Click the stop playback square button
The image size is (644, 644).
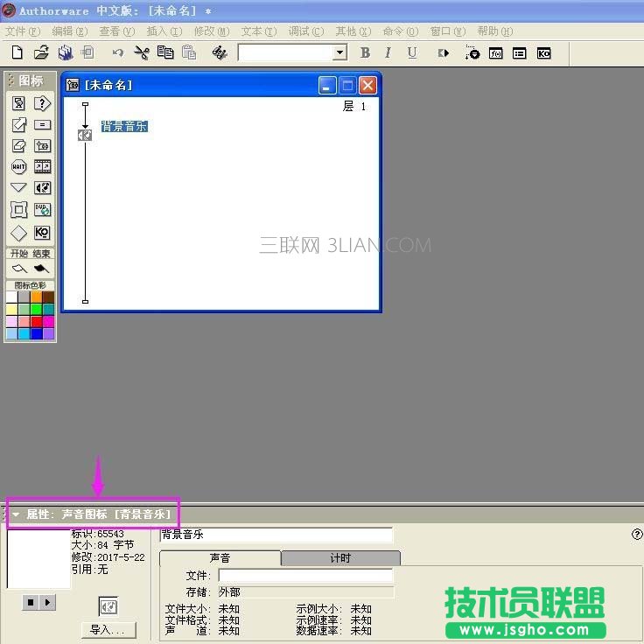tap(31, 603)
